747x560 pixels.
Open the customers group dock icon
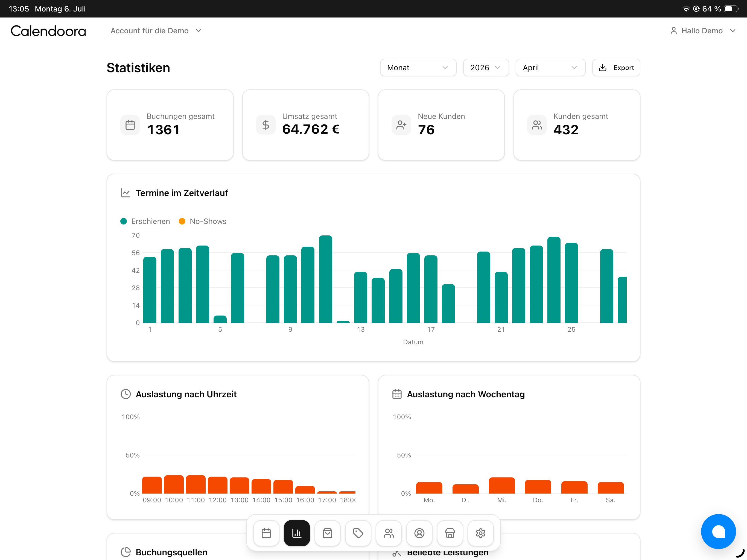click(x=389, y=533)
